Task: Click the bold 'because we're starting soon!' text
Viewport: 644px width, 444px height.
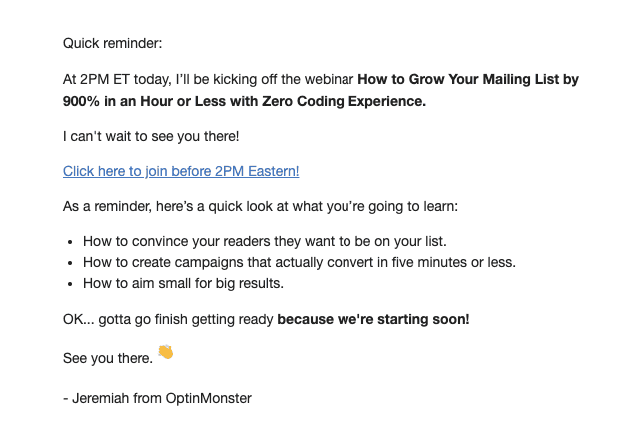Action: (x=373, y=319)
